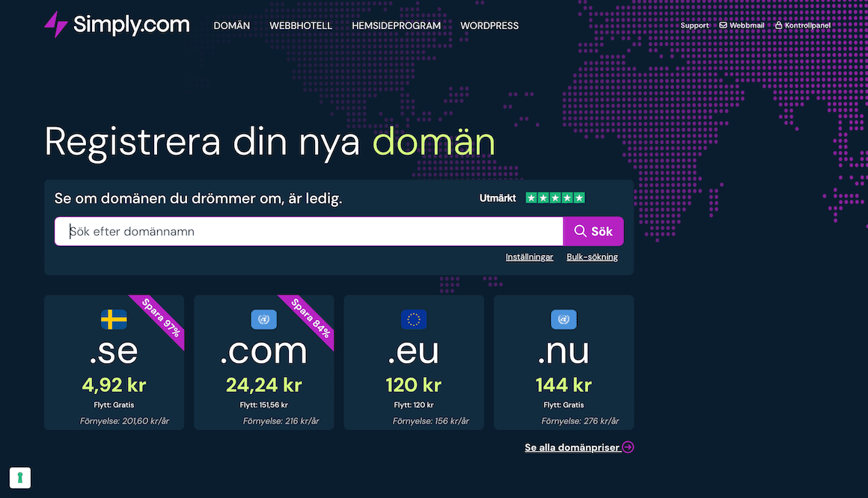Click Förnyelse: 276 kr/år text
This screenshot has width=868, height=498.
click(580, 421)
